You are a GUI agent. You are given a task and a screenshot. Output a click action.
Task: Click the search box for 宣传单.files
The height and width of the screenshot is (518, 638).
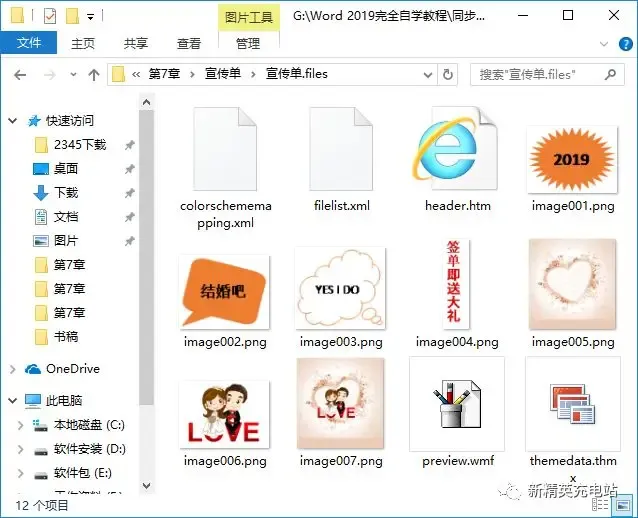[x=547, y=74]
